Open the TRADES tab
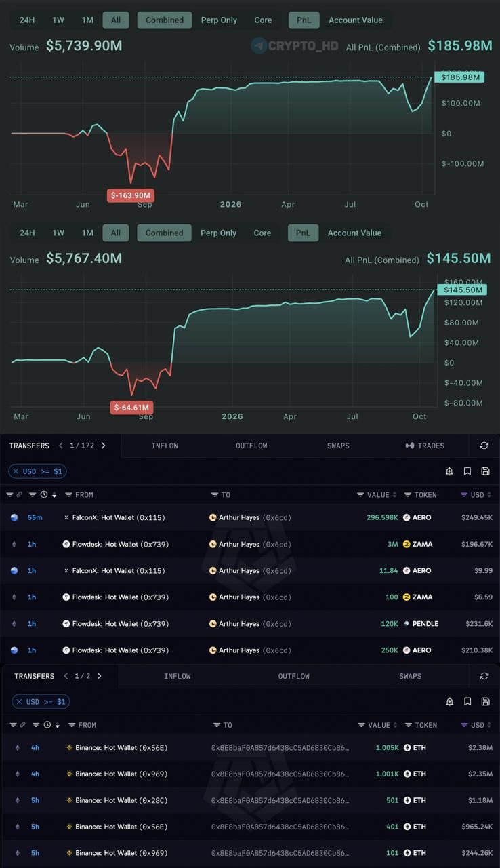Screen dimensions: 500x868 tap(425, 446)
